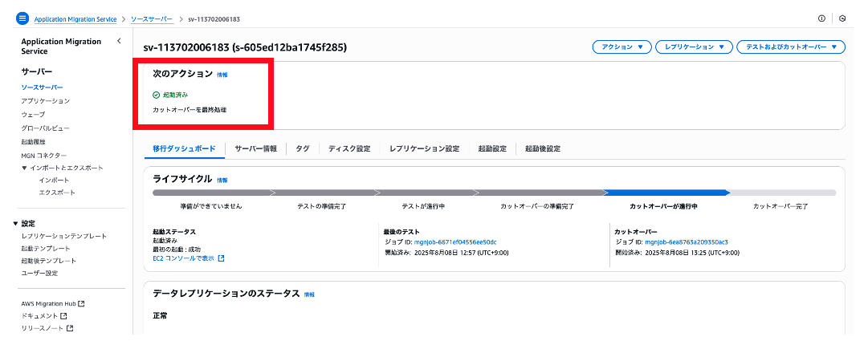Viewport: 868px width, 349px height.
Task: Switch to the レプリケーション設定 tab
Action: tap(425, 148)
